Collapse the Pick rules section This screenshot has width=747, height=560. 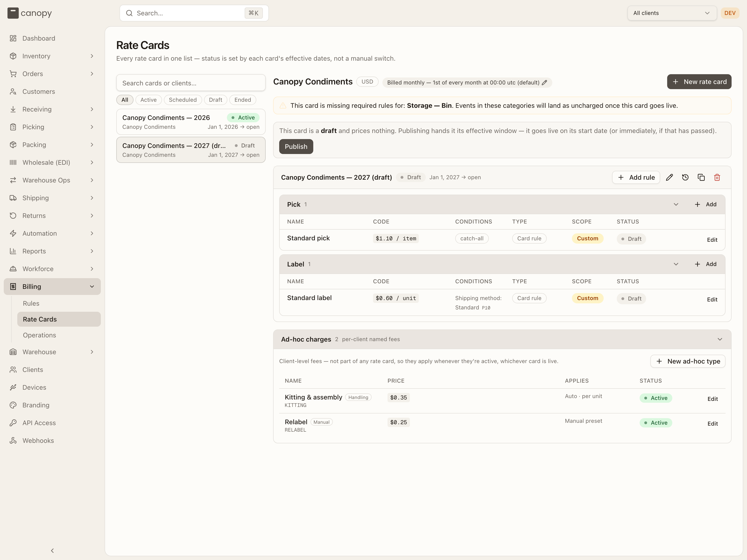pyautogui.click(x=676, y=205)
